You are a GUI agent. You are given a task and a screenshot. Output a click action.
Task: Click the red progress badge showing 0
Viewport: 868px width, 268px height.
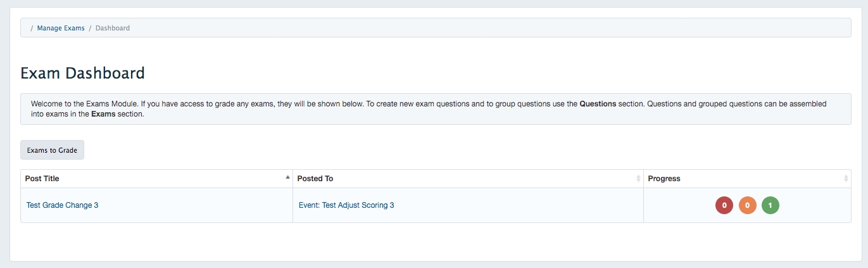tap(724, 205)
